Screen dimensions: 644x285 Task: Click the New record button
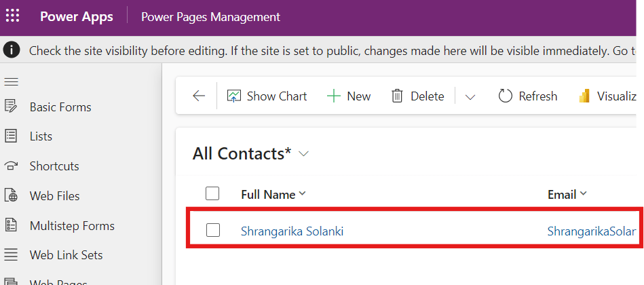[x=349, y=96]
